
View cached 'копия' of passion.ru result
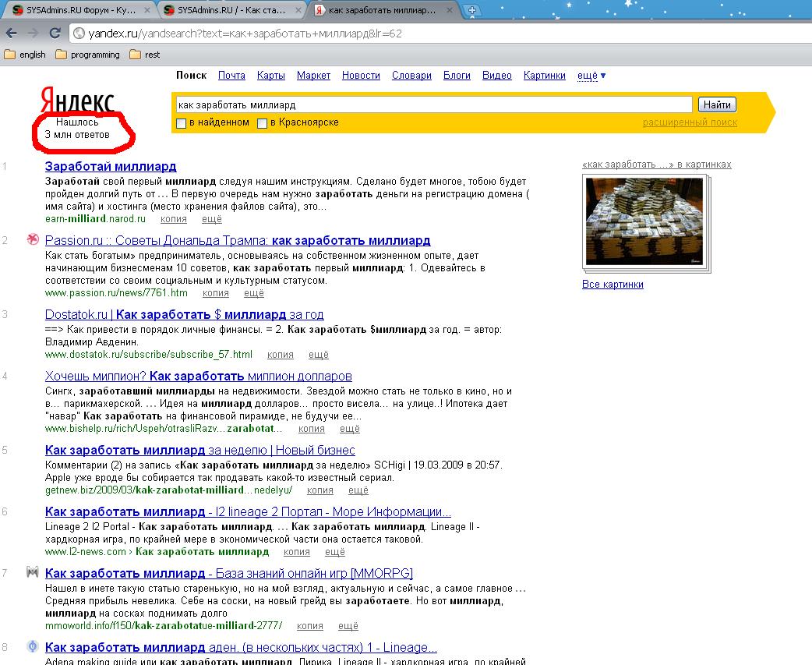click(x=215, y=293)
